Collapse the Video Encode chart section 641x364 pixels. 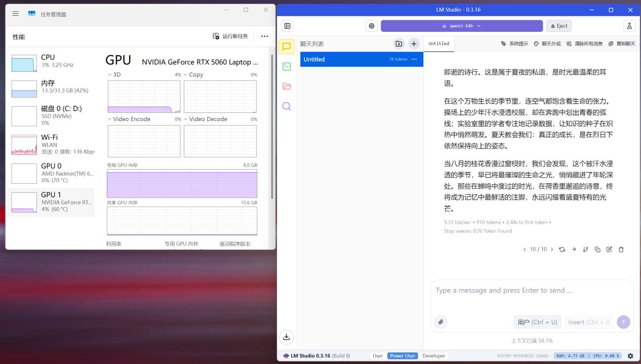tap(108, 119)
